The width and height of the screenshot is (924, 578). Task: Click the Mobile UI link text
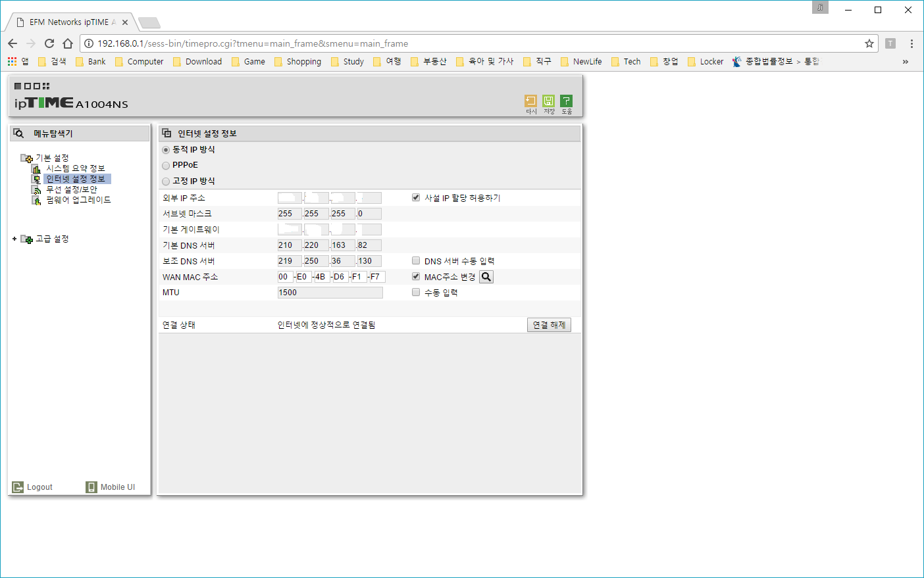118,487
